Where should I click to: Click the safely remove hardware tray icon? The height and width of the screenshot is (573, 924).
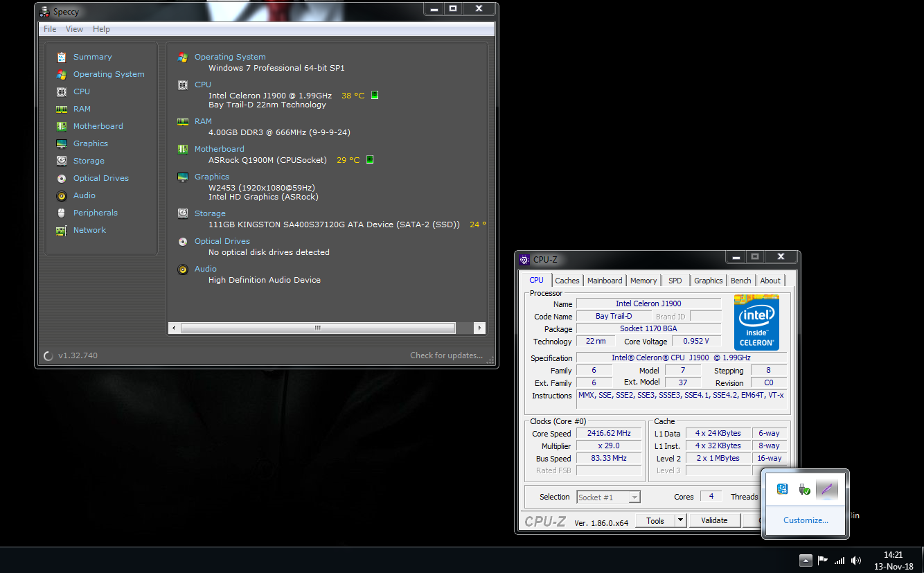[804, 489]
